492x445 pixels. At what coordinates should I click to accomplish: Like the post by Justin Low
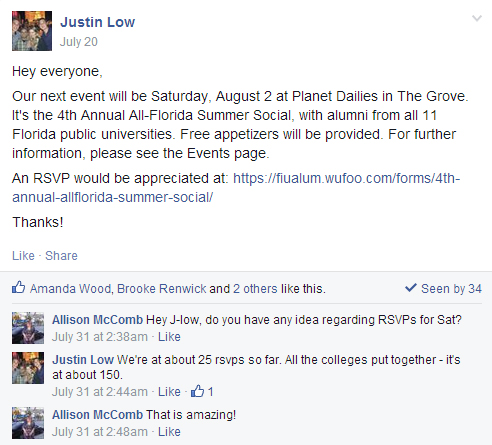point(23,256)
